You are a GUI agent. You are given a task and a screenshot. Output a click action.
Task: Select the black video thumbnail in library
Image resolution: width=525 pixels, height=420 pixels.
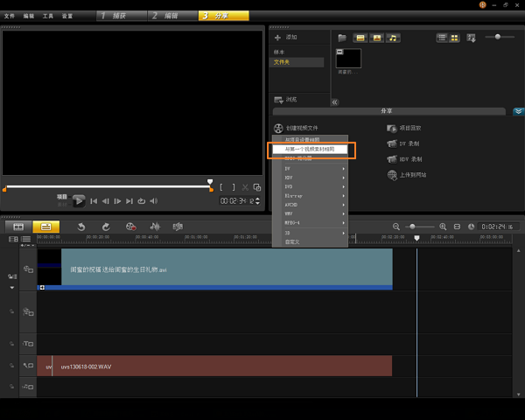coord(348,59)
